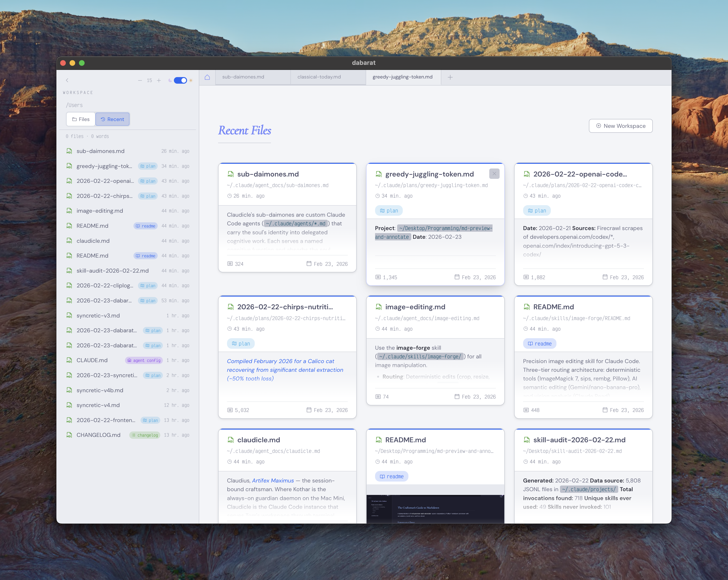The height and width of the screenshot is (580, 728).
Task: Open the greedy-juggling-token.md tab
Action: 403,77
